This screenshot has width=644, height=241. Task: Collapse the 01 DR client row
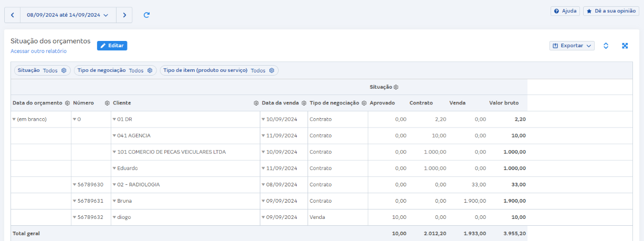(x=114, y=120)
